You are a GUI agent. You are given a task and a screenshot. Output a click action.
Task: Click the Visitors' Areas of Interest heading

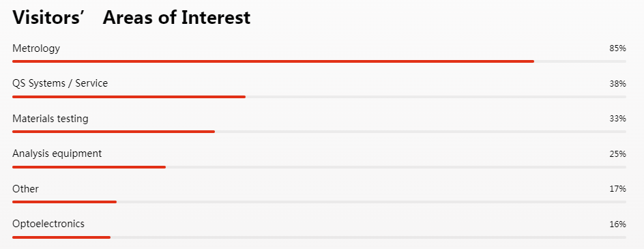coord(132,18)
